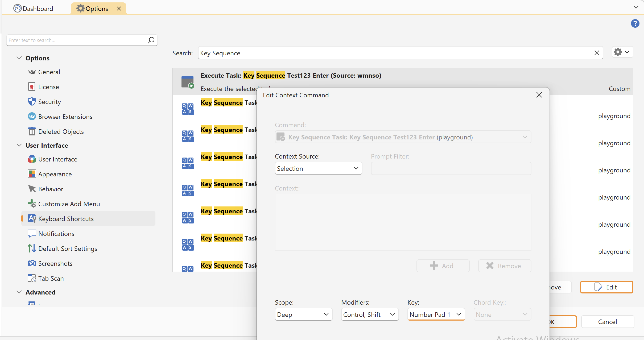Viewport: 644px width, 340px height.
Task: Open the Browser Extensions settings
Action: [x=65, y=117]
